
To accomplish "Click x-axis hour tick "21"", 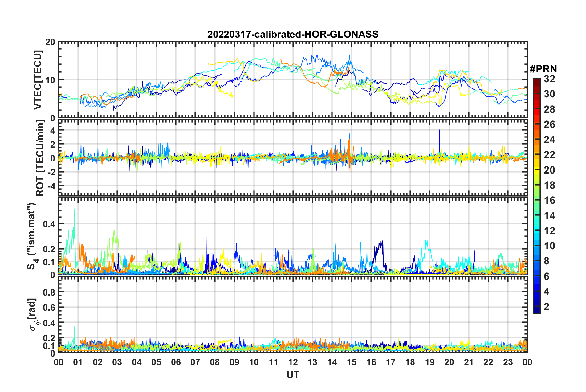I will point(469,362).
